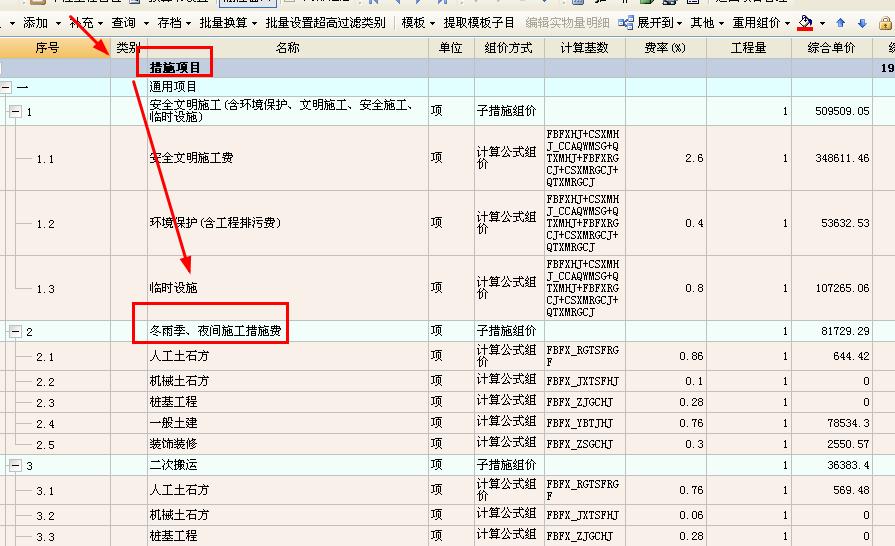Select 桩基工程 in row 2.3
This screenshot has height=546, width=895.
pyautogui.click(x=173, y=402)
